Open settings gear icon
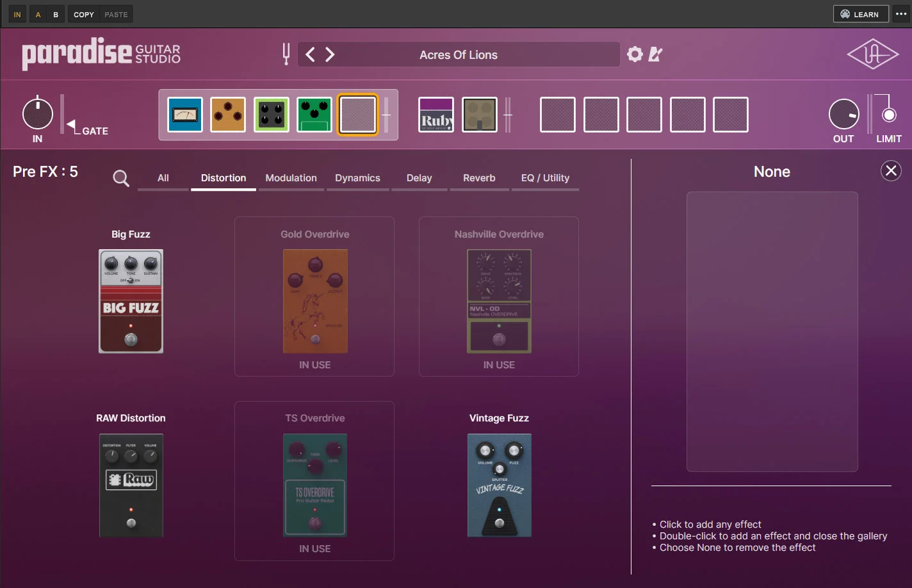 [635, 54]
